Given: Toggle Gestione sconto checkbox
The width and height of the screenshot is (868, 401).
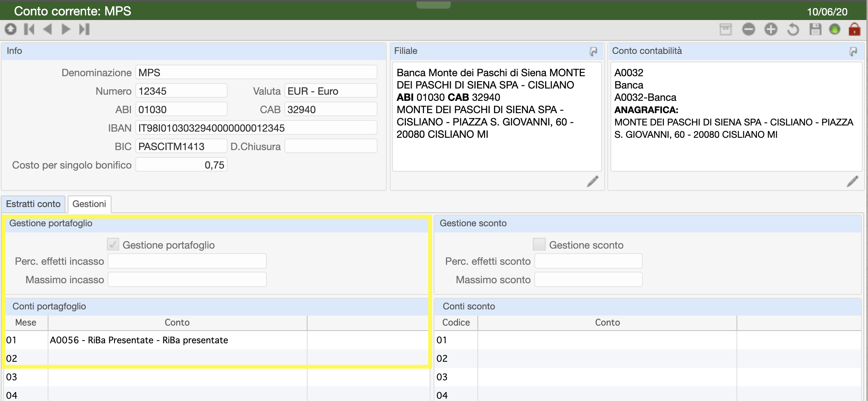Looking at the screenshot, I should click(539, 244).
